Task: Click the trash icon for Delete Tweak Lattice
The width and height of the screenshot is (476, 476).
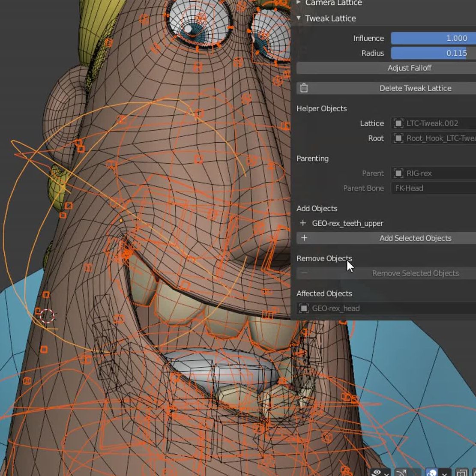Action: [x=304, y=88]
